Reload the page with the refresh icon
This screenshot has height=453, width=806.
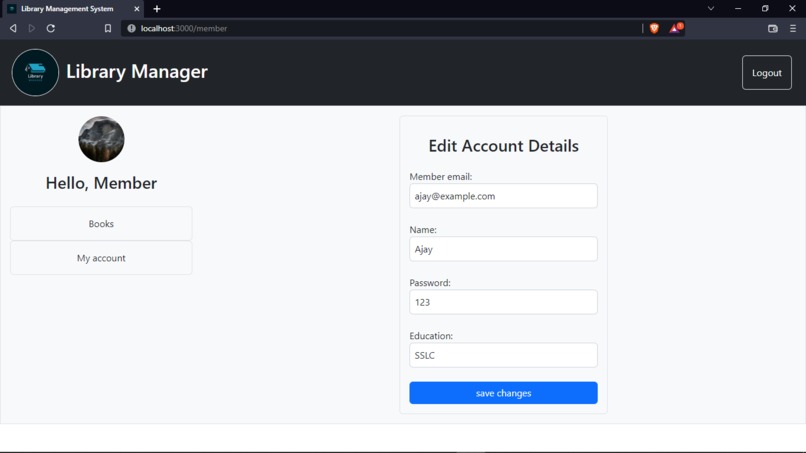(x=50, y=28)
